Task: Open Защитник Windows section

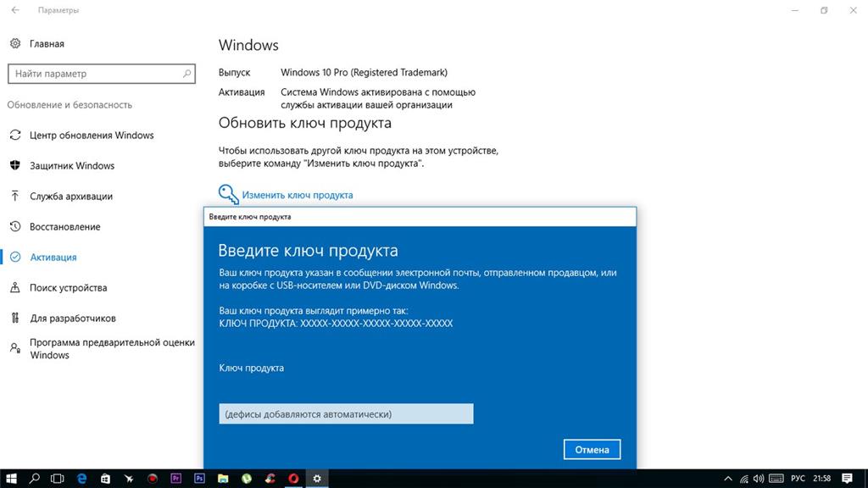Action: (x=72, y=165)
